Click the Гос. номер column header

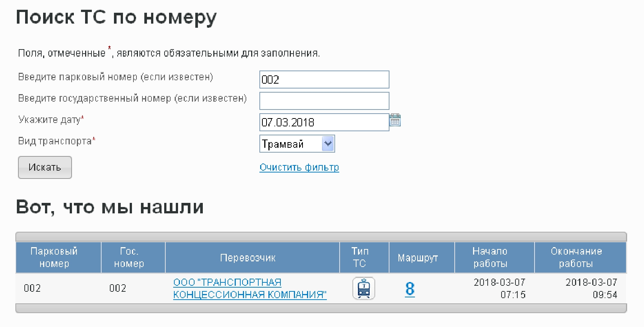(129, 257)
